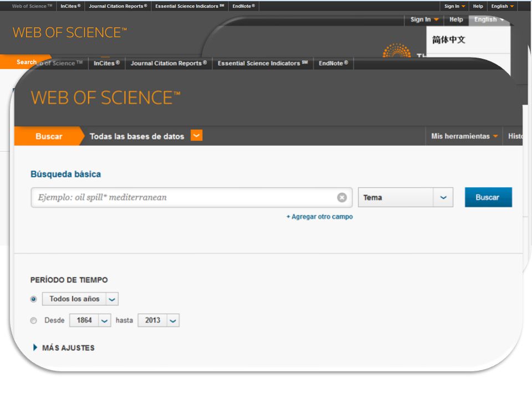This screenshot has height=399, width=532.
Task: Click the back window Web of Science logo
Action: [70, 33]
